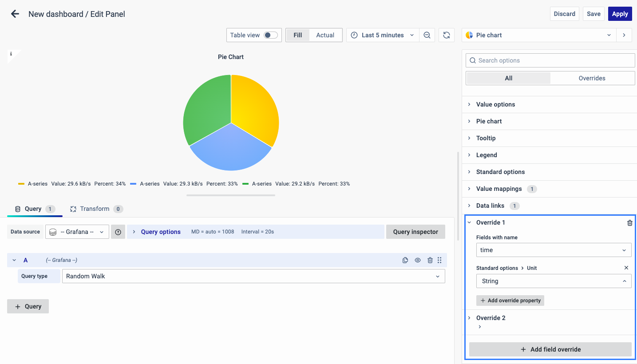The height and width of the screenshot is (364, 637).
Task: Select the Actual size option
Action: point(325,35)
